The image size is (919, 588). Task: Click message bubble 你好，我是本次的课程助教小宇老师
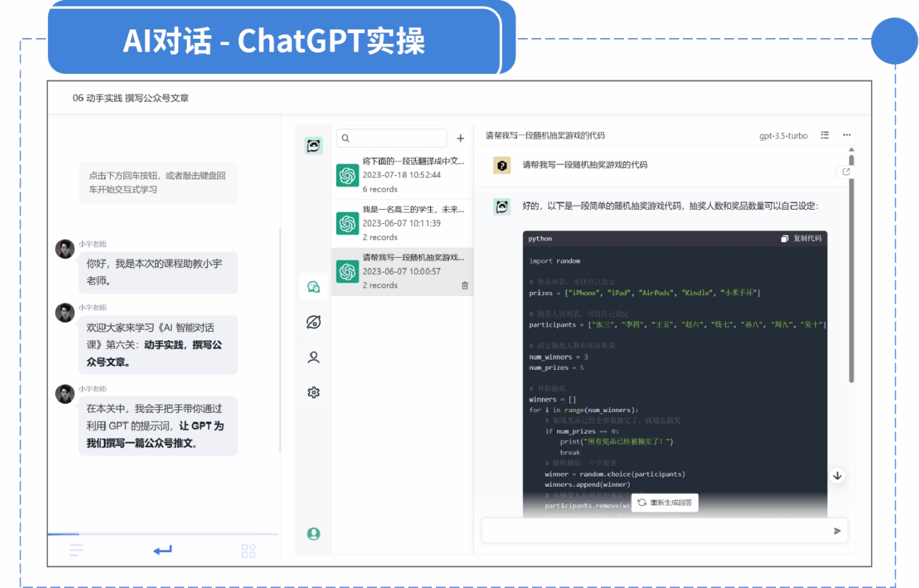158,272
